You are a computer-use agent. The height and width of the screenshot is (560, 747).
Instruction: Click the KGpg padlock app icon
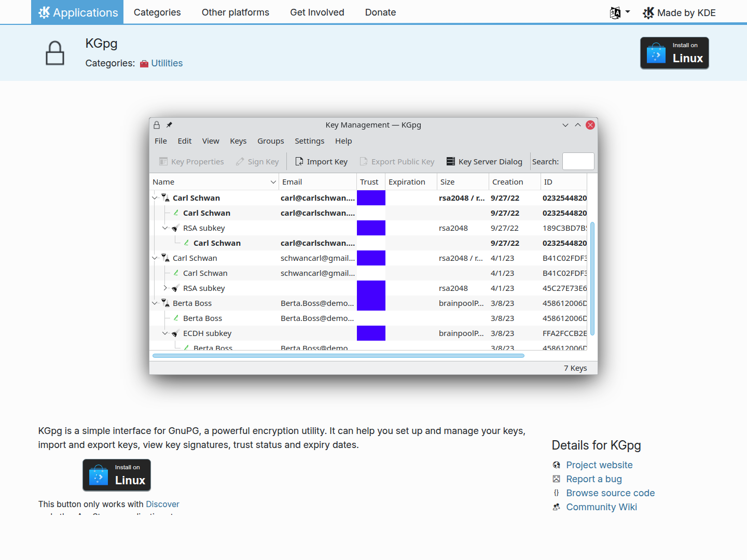[55, 53]
